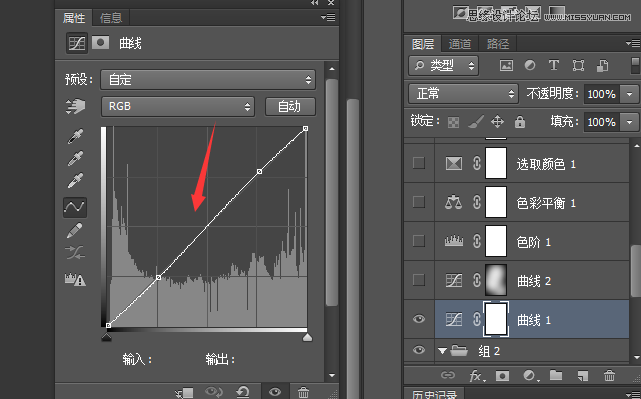Toggle layer filtering switch in Layers panel
This screenshot has width=641, height=399.
pos(635,65)
